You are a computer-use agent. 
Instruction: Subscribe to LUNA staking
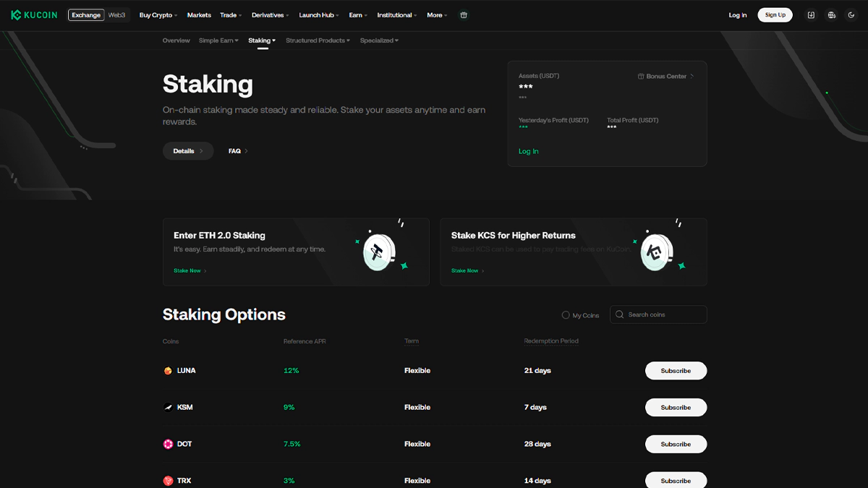click(676, 371)
